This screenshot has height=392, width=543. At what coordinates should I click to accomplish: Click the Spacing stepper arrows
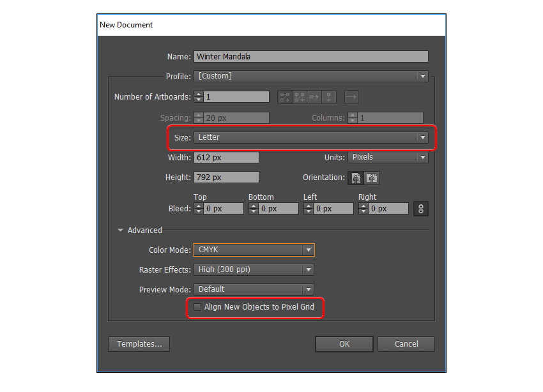pyautogui.click(x=199, y=118)
